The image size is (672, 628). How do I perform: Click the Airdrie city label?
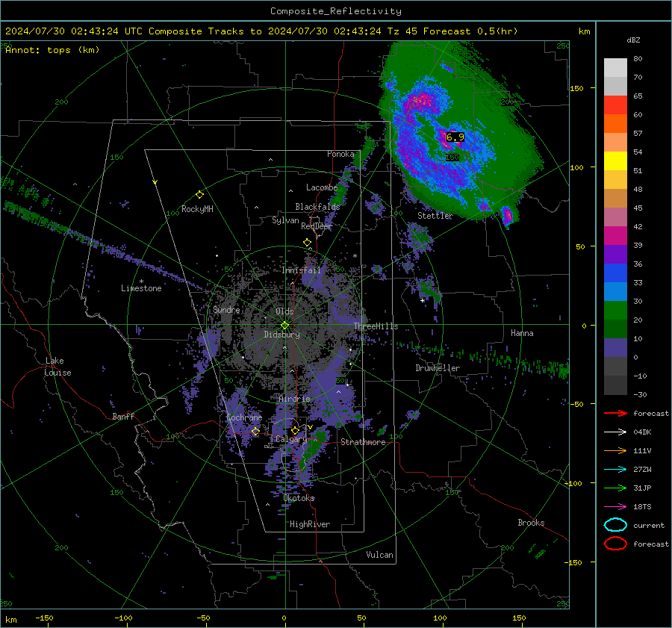tap(294, 399)
